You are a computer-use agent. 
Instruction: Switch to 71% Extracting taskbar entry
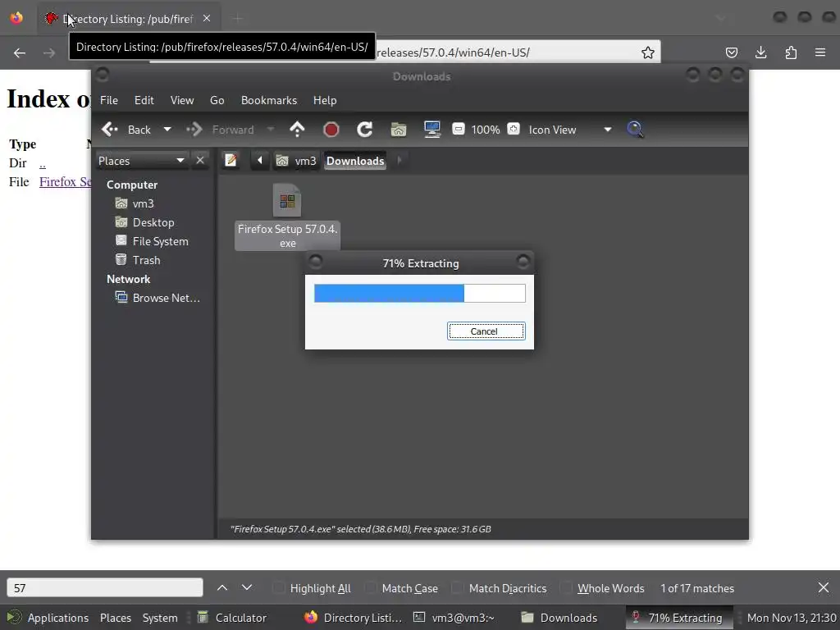click(x=678, y=618)
